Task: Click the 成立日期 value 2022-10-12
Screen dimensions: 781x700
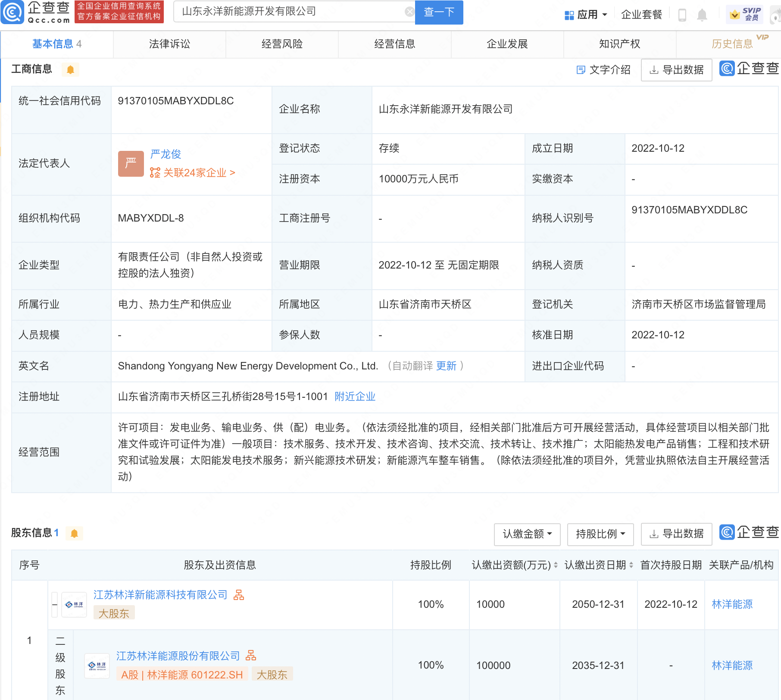Action: [658, 148]
